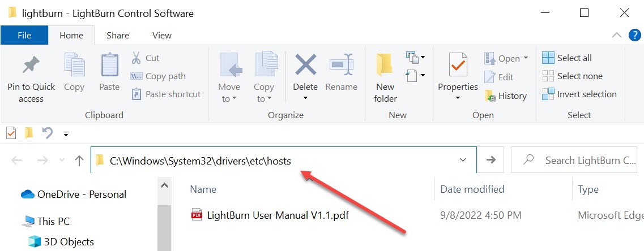644x251 pixels.
Task: Click the Rename icon in Organize group
Action: [342, 66]
